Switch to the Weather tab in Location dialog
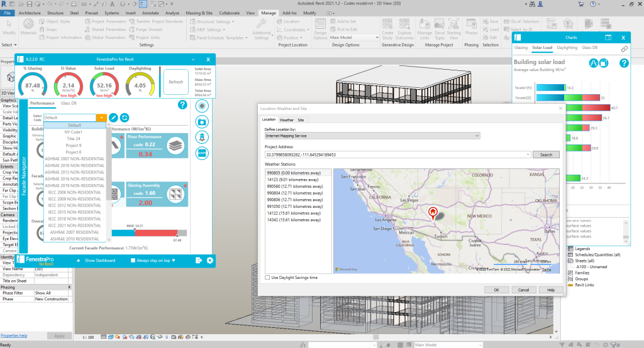 pyautogui.click(x=286, y=120)
